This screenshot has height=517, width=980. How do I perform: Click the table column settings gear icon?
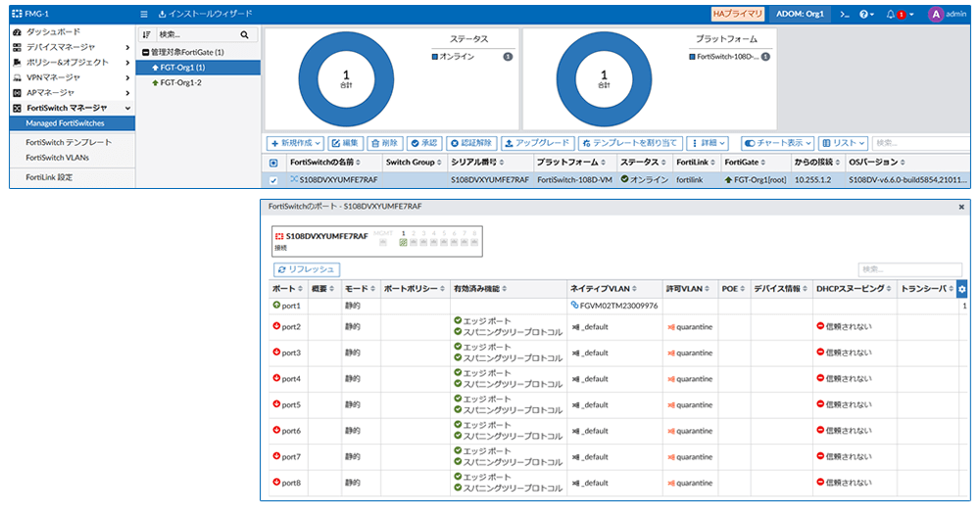(962, 289)
